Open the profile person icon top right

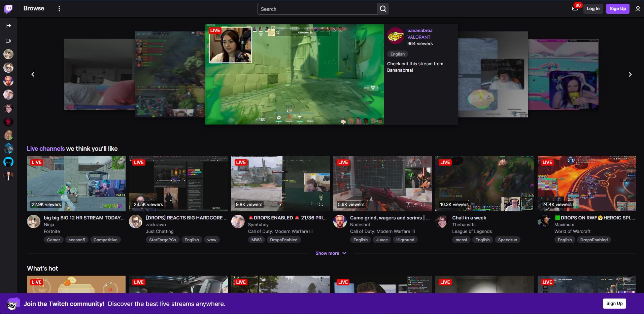637,8
